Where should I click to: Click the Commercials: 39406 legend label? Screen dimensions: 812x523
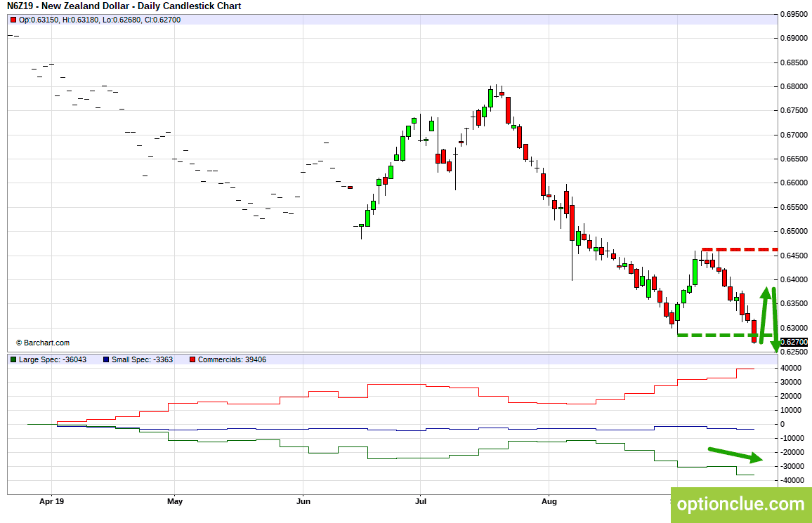click(x=232, y=359)
